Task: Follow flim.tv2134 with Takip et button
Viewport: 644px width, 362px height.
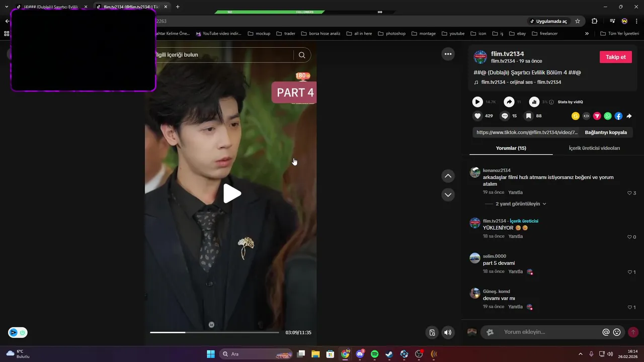Action: tap(615, 57)
